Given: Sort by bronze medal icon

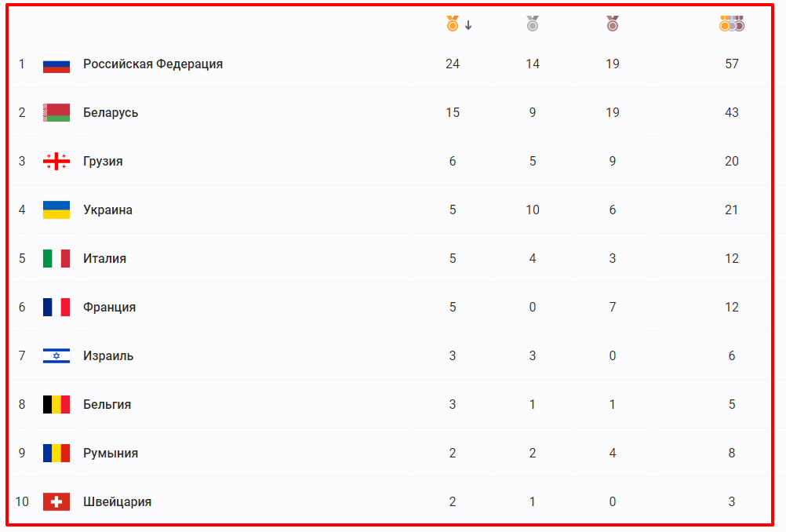Looking at the screenshot, I should point(613,24).
